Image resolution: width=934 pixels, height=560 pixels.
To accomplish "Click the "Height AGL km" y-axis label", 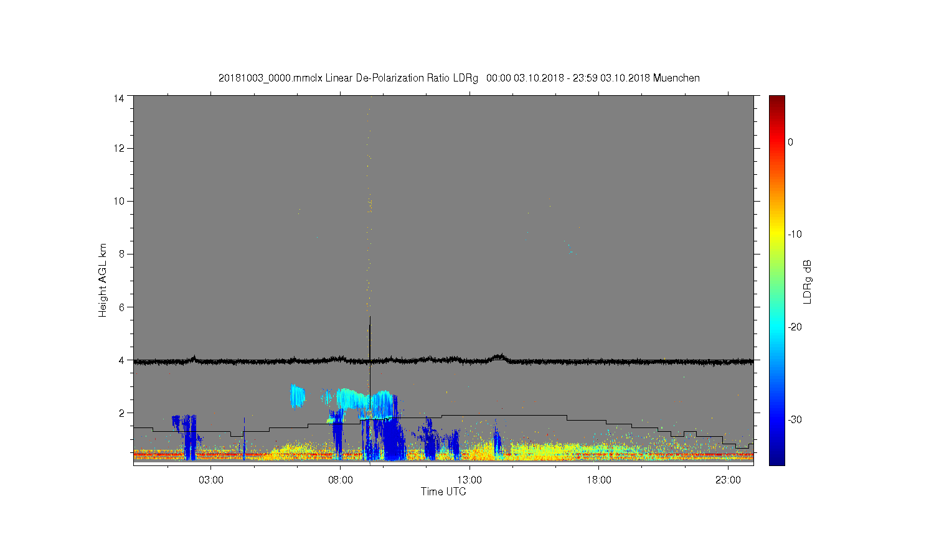I will coord(103,280).
